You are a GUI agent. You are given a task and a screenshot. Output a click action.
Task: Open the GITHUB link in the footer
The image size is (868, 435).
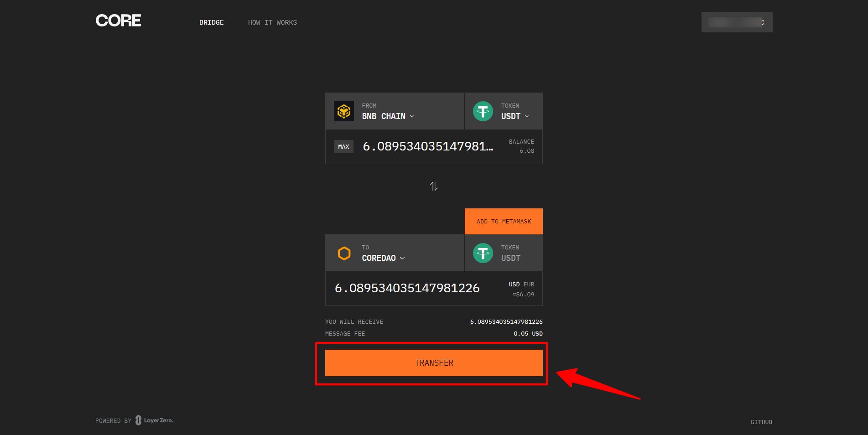point(761,422)
